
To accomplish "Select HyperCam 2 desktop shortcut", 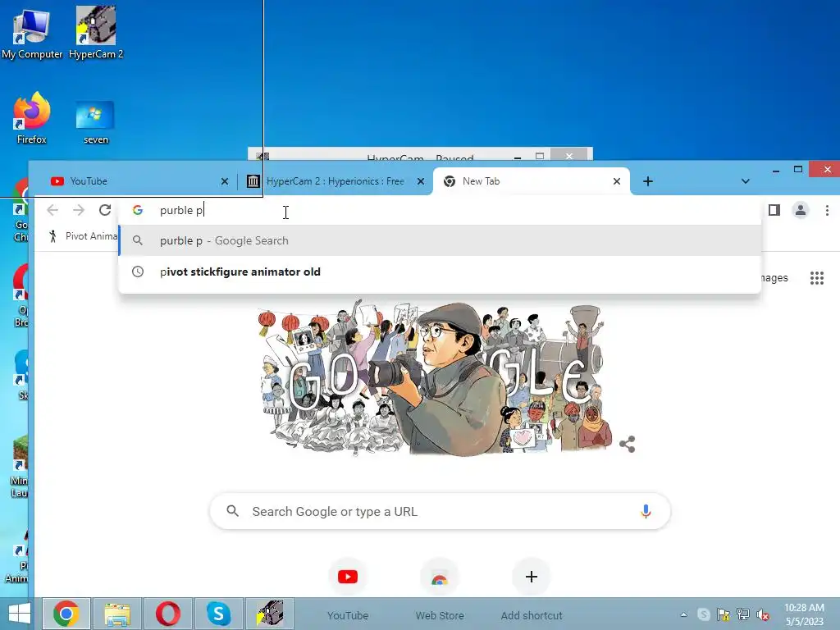I will [96, 33].
